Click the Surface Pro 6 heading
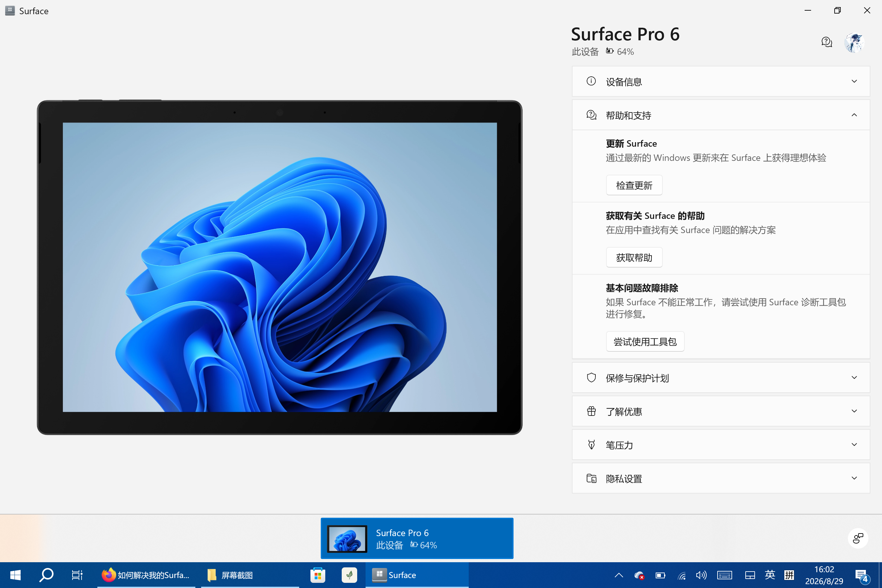Screen dimensions: 882x588 coord(625,34)
